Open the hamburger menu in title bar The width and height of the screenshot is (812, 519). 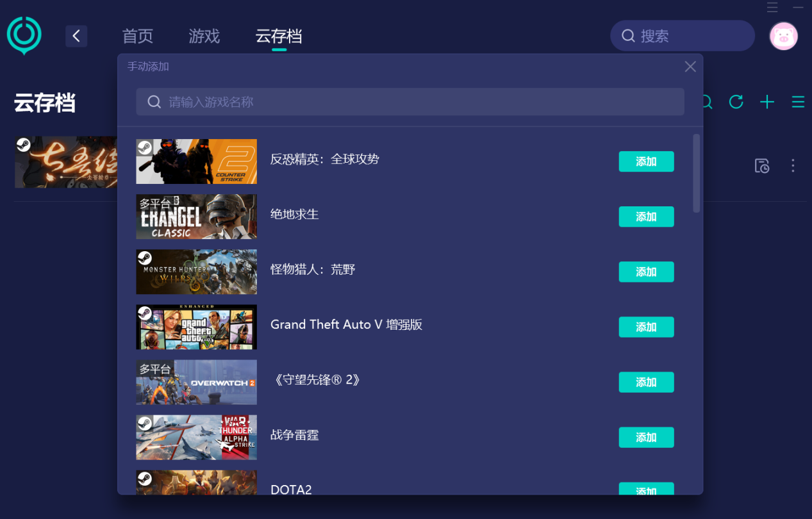(772, 7)
